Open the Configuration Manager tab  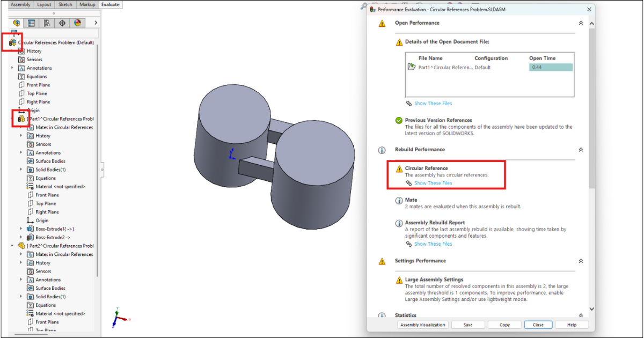pos(46,23)
